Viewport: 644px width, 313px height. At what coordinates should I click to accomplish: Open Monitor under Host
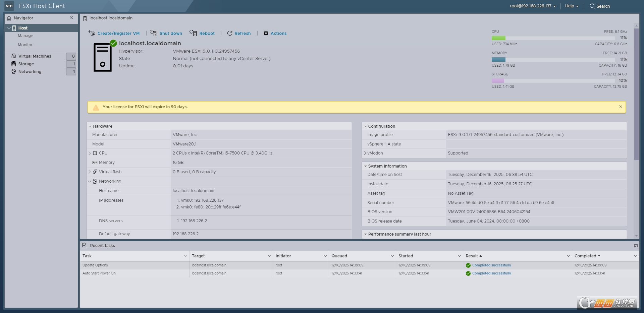[25, 45]
